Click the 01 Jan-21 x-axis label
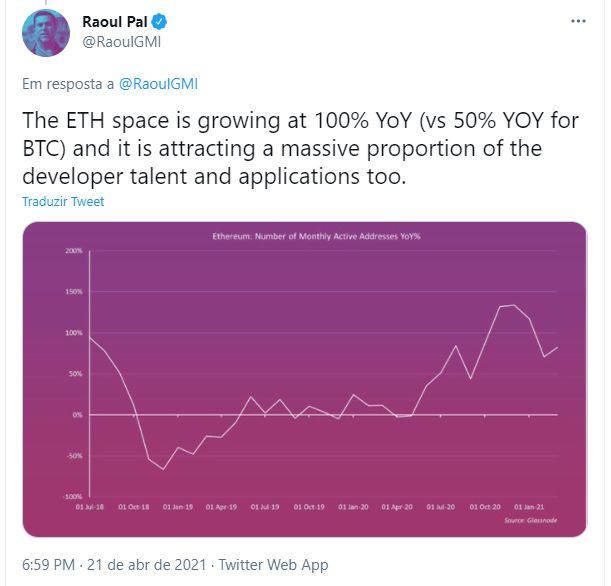The width and height of the screenshot is (611, 586). pyautogui.click(x=529, y=507)
